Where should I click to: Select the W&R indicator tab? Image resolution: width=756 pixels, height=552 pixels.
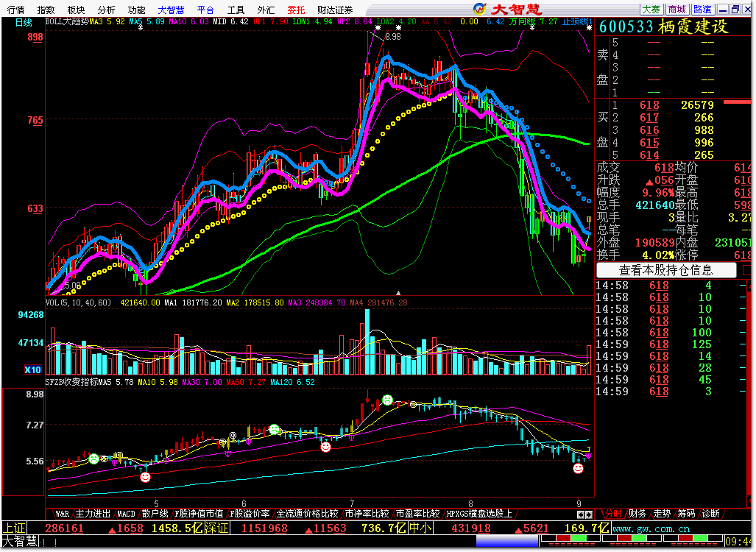pos(62,514)
